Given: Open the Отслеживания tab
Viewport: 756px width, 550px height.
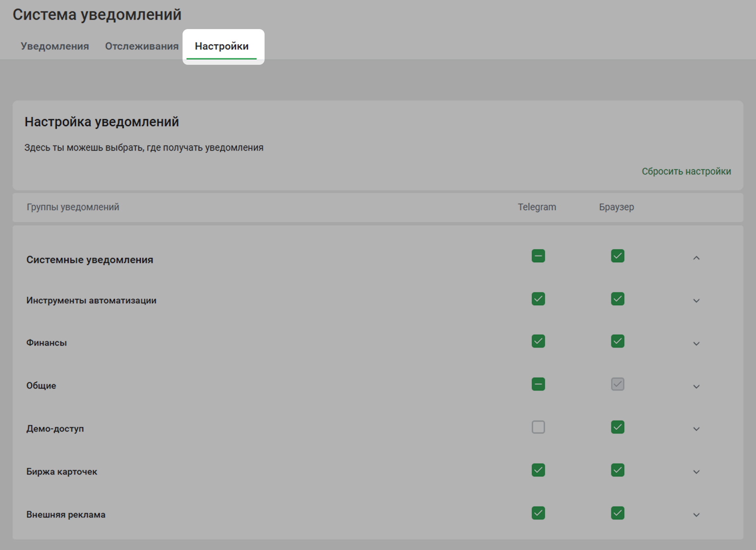Looking at the screenshot, I should click(x=142, y=46).
